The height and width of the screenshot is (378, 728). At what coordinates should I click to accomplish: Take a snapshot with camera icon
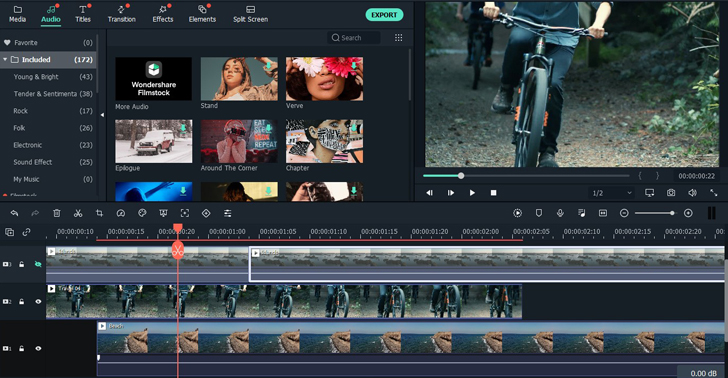coord(671,193)
